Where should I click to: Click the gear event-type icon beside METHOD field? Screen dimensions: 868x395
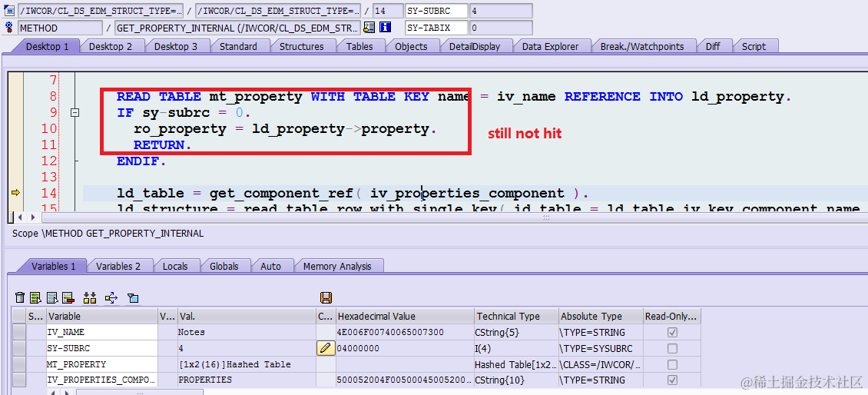(9, 27)
